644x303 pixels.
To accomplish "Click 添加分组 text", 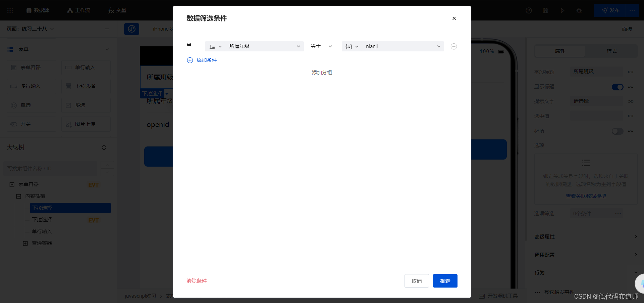I will (322, 73).
